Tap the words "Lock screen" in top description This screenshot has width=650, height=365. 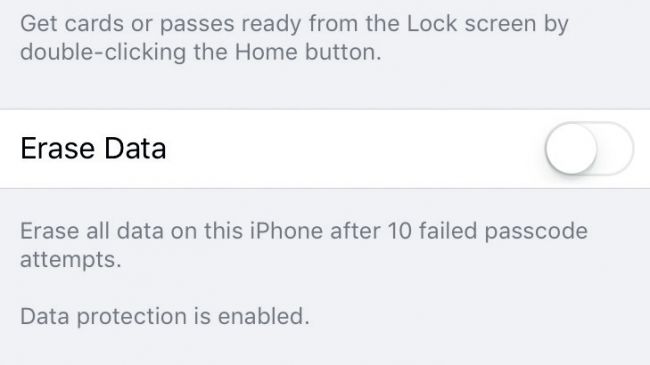tap(471, 23)
